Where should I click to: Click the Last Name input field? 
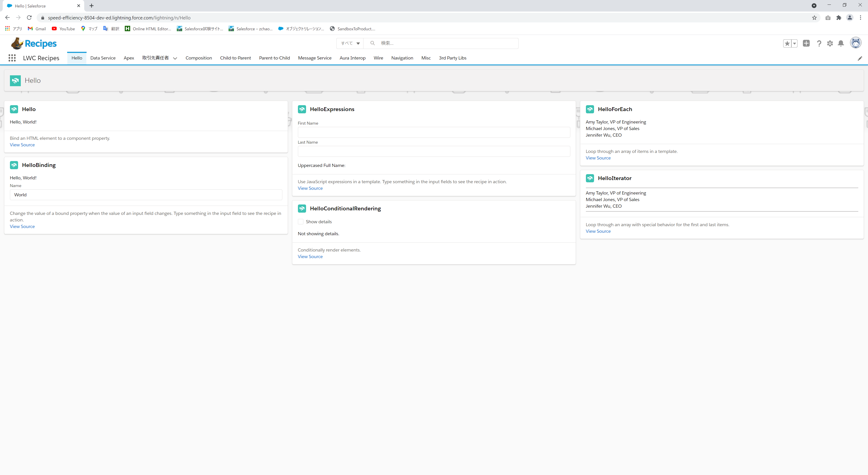pos(434,151)
